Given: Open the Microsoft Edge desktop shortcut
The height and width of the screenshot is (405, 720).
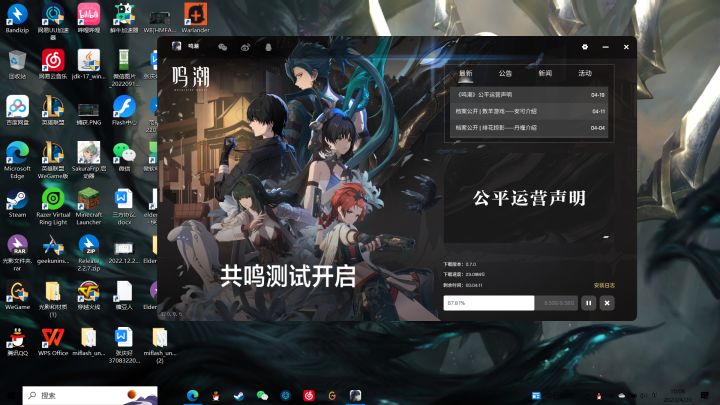Looking at the screenshot, I should [x=17, y=160].
